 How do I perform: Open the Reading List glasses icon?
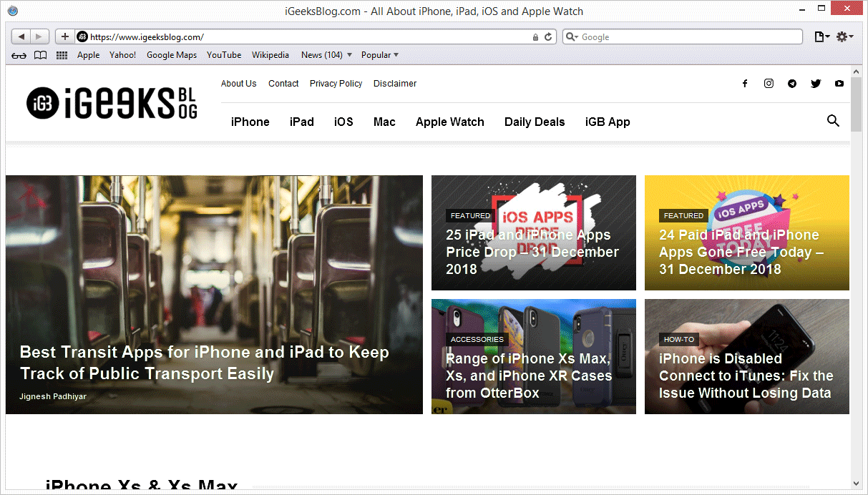coord(19,55)
